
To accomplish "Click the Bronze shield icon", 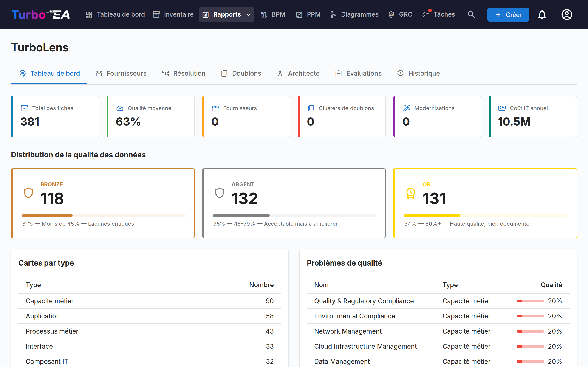I will (x=28, y=193).
